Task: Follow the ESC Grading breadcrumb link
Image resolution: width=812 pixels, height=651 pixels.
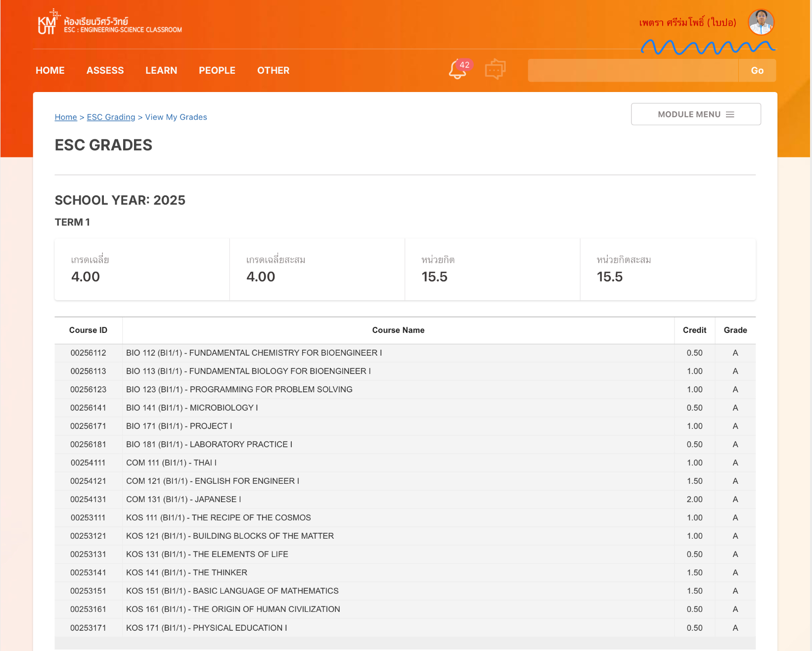Action: pos(111,117)
